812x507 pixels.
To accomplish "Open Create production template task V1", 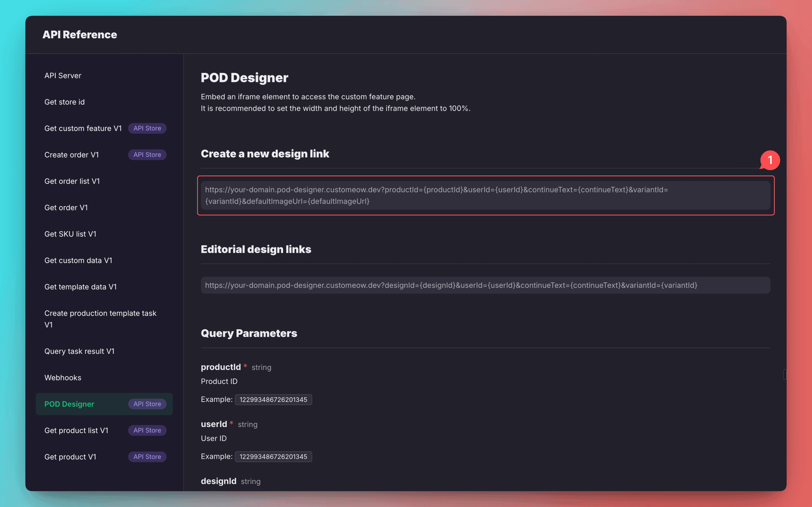I will [x=100, y=319].
